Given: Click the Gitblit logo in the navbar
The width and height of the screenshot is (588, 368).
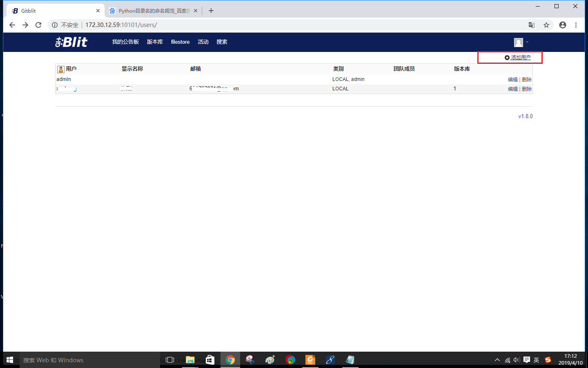Looking at the screenshot, I should tap(71, 42).
